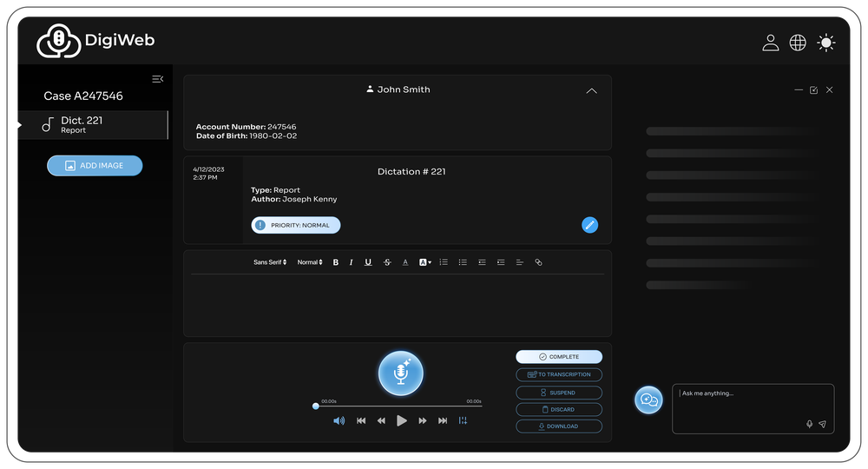
Task: Decrease indent in the editor
Action: click(482, 262)
